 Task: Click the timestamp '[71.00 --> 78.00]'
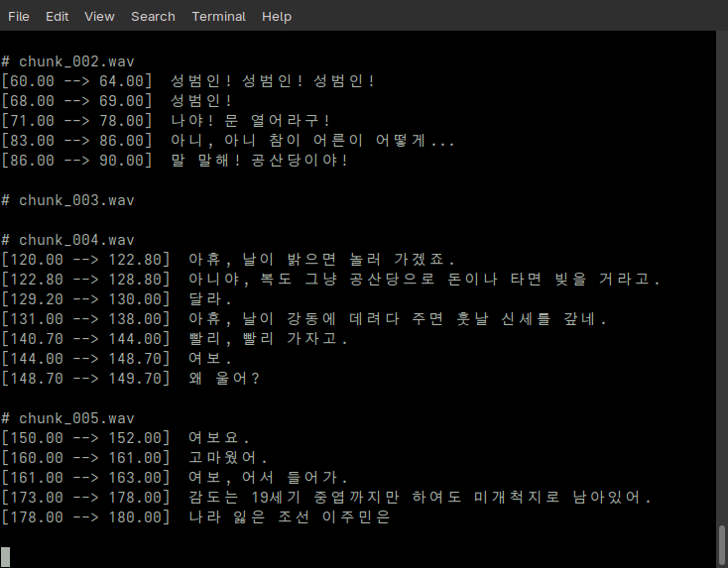pyautogui.click(x=76, y=121)
